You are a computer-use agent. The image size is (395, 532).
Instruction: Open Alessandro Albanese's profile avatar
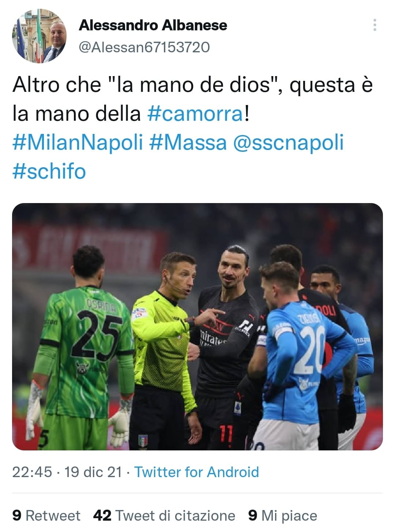[x=39, y=36]
